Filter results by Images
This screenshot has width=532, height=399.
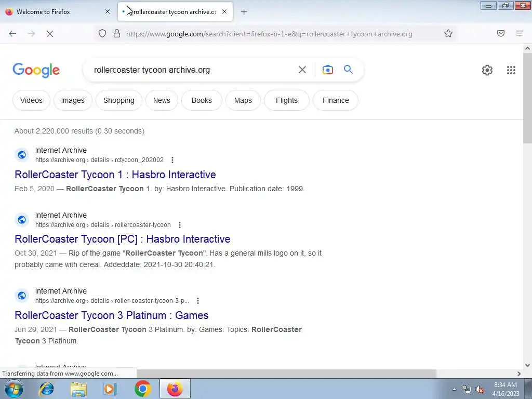pyautogui.click(x=73, y=100)
